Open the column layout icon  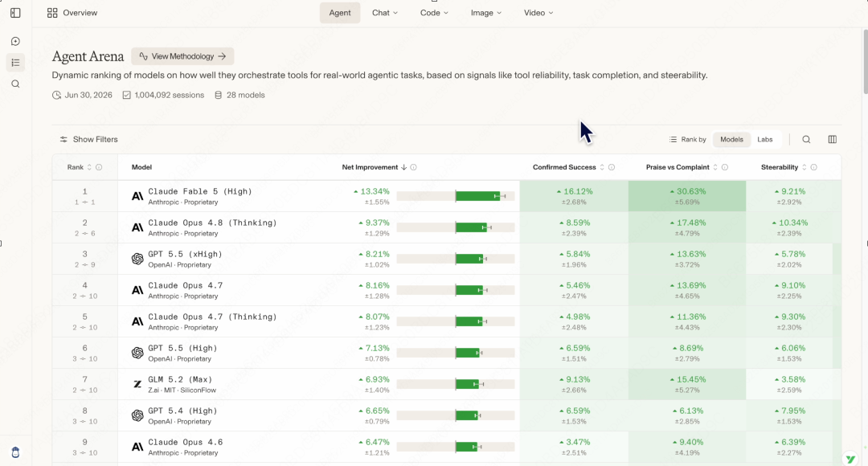833,140
